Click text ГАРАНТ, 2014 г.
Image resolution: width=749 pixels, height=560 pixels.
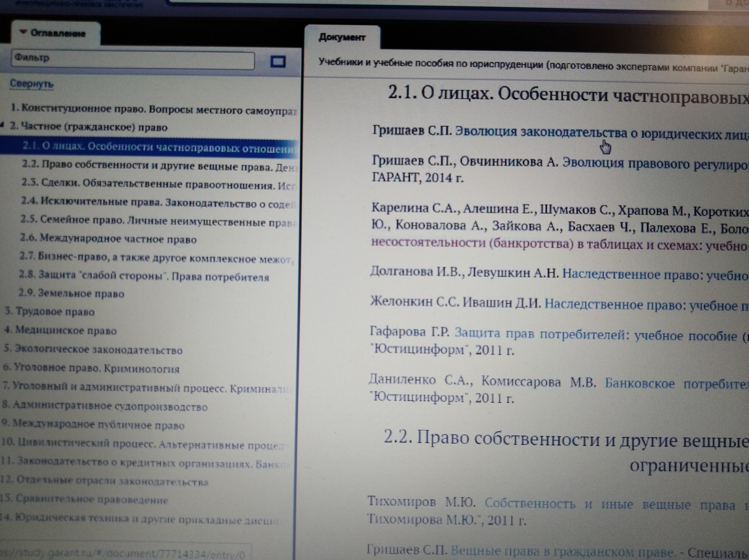[418, 178]
